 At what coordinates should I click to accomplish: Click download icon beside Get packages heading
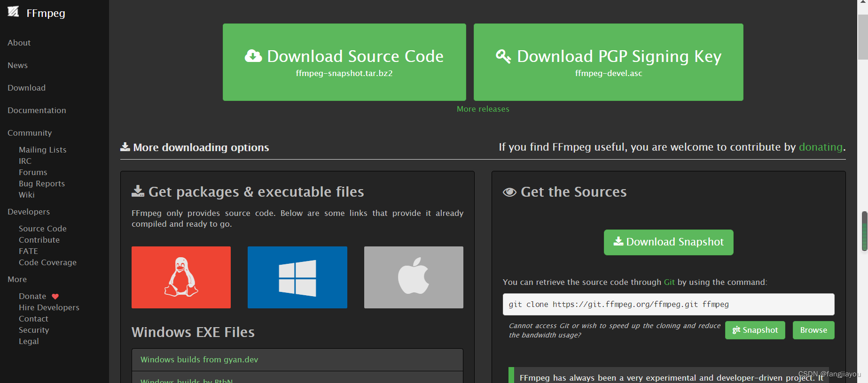point(138,191)
